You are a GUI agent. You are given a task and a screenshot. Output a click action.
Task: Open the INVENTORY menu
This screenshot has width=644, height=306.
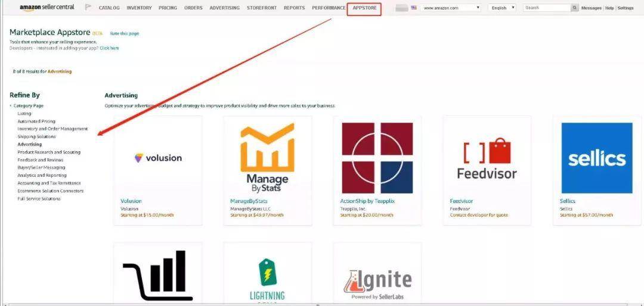click(x=139, y=8)
